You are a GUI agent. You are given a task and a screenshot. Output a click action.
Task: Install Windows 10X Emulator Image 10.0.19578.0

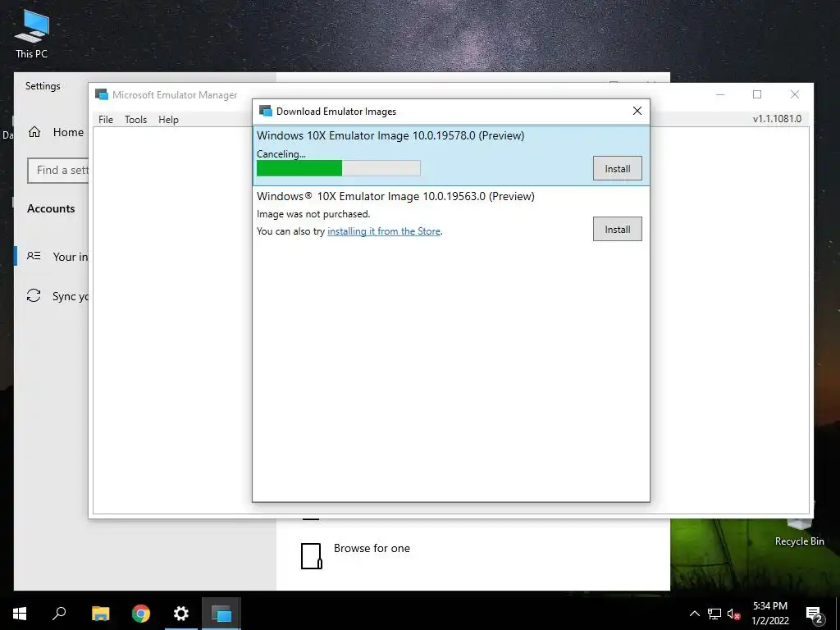pos(617,169)
